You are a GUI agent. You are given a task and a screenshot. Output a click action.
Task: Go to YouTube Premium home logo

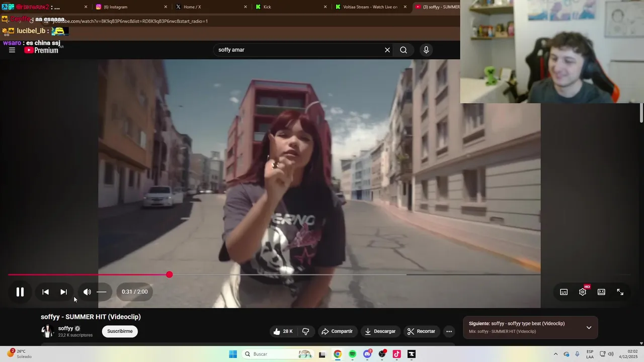(x=41, y=50)
